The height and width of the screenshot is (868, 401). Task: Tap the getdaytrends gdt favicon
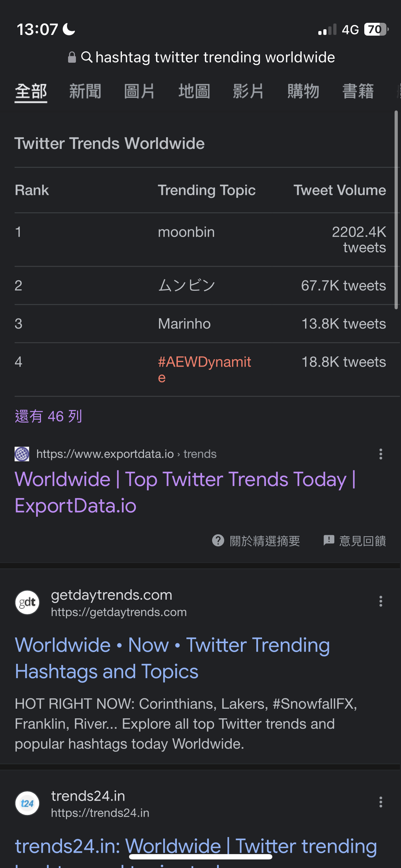point(27,602)
